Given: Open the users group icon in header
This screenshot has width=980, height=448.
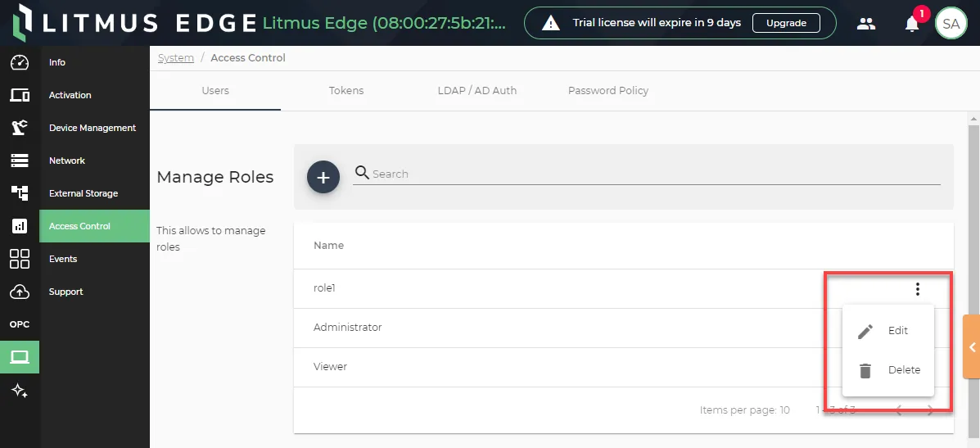Looking at the screenshot, I should click(865, 24).
